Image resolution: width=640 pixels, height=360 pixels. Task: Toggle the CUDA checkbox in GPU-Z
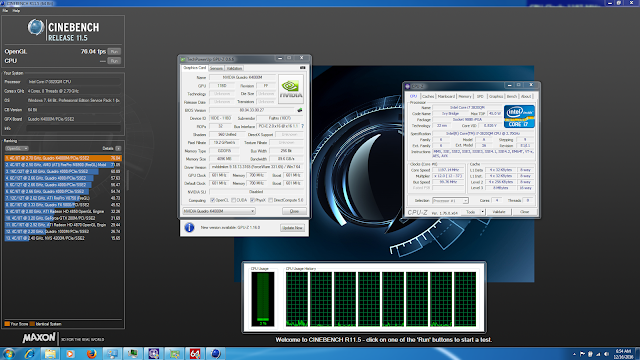pos(233,200)
